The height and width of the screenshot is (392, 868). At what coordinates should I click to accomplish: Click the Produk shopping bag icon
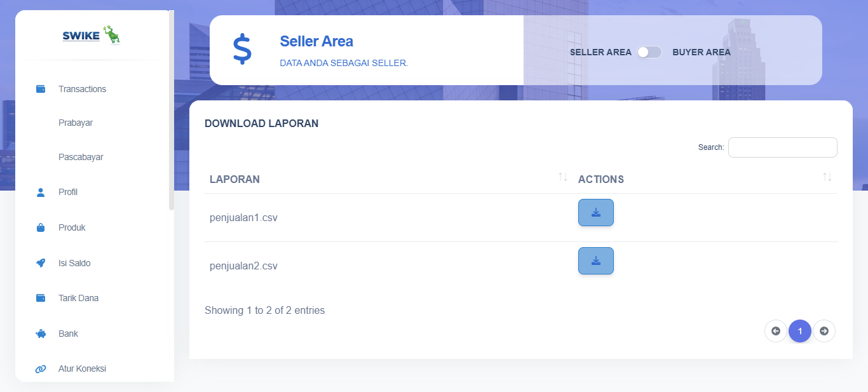click(x=41, y=227)
